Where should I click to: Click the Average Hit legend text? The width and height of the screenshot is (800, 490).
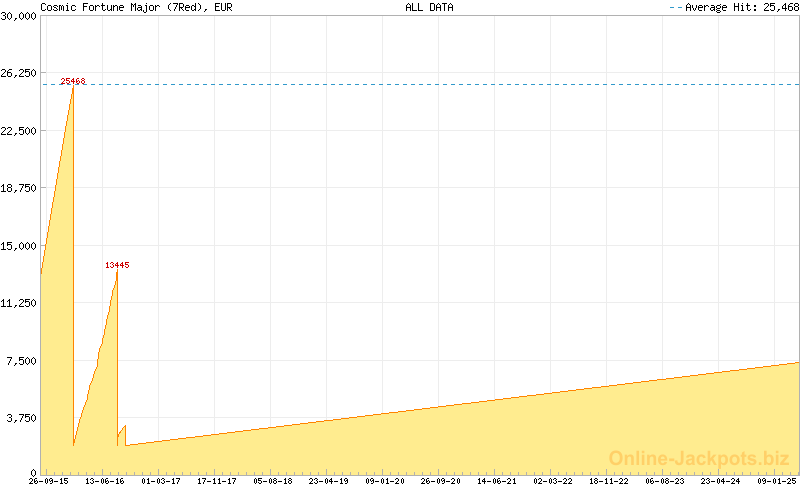click(738, 7)
